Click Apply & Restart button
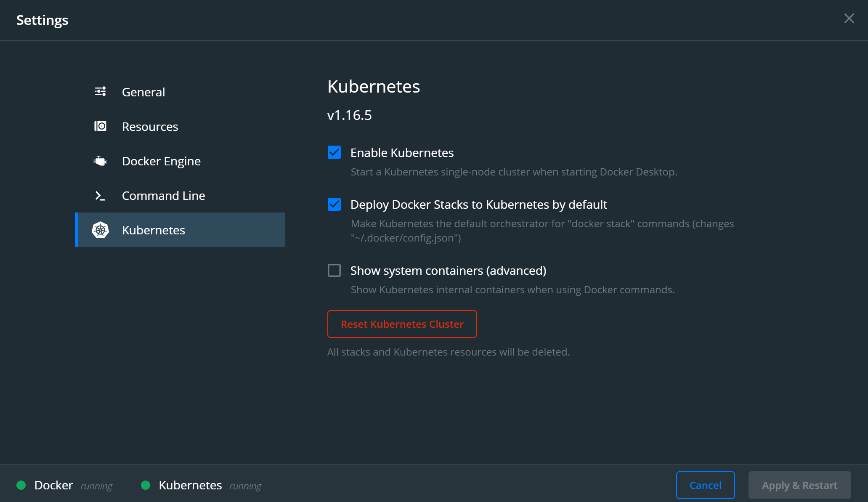This screenshot has height=502, width=868. 799,485
